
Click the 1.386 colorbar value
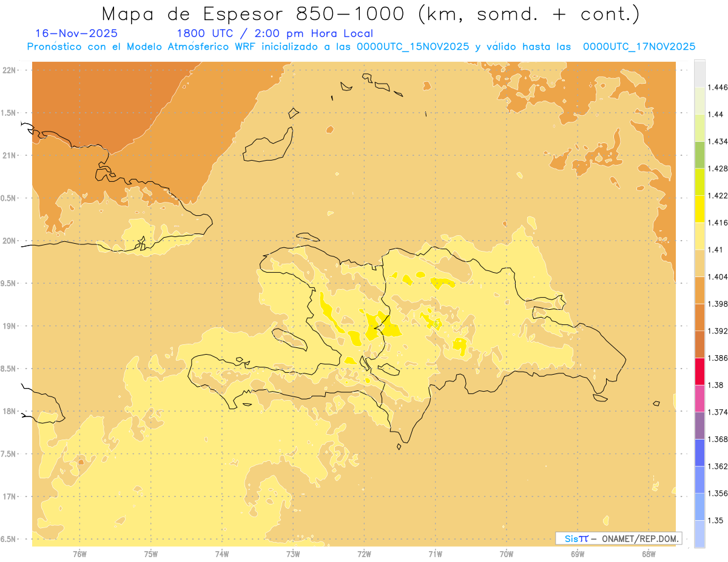click(x=718, y=358)
